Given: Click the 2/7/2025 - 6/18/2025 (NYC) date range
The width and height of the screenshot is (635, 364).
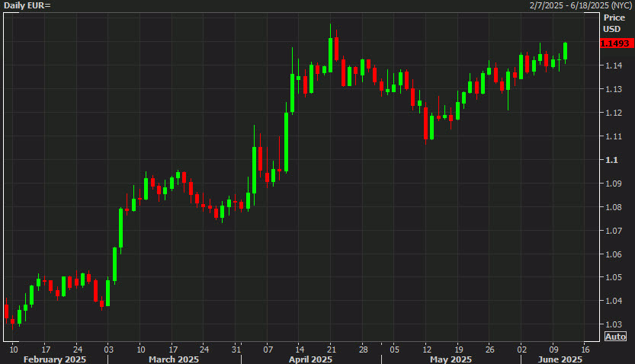Looking at the screenshot, I should (581, 5).
